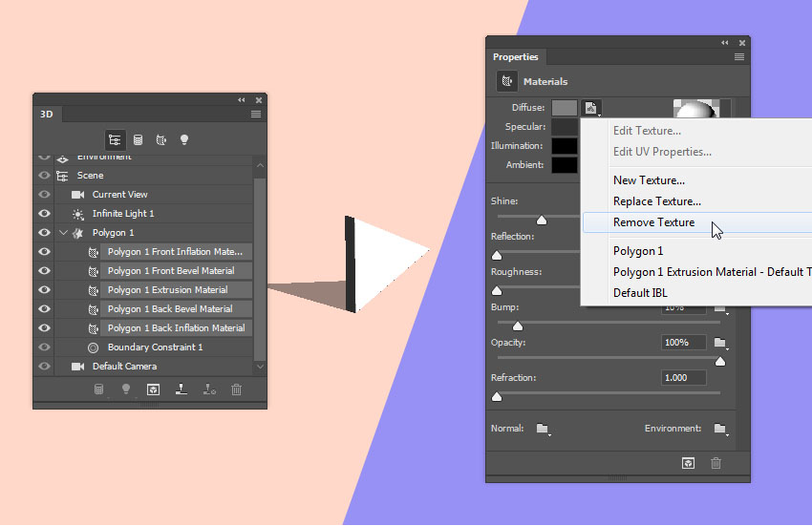Switch to the Properties tab
The height and width of the screenshot is (526, 812).
point(515,57)
